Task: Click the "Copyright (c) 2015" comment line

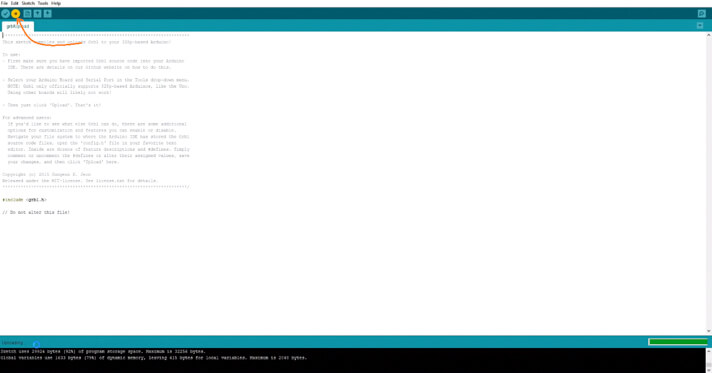Action: pos(46,174)
